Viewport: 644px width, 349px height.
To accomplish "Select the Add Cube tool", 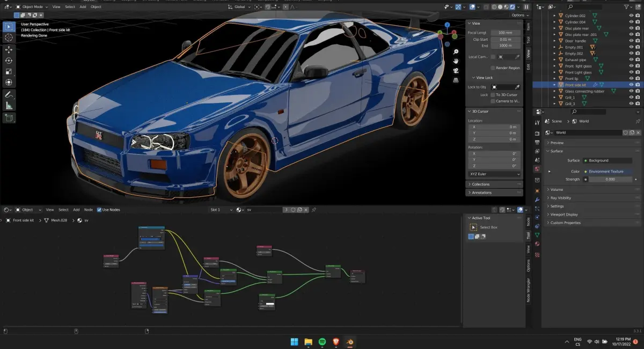I will click(9, 117).
